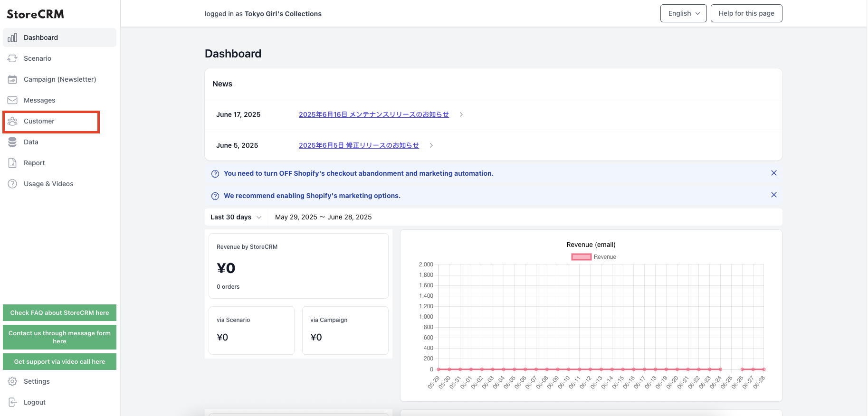
Task: Select the Messages envelope icon
Action: click(x=12, y=100)
